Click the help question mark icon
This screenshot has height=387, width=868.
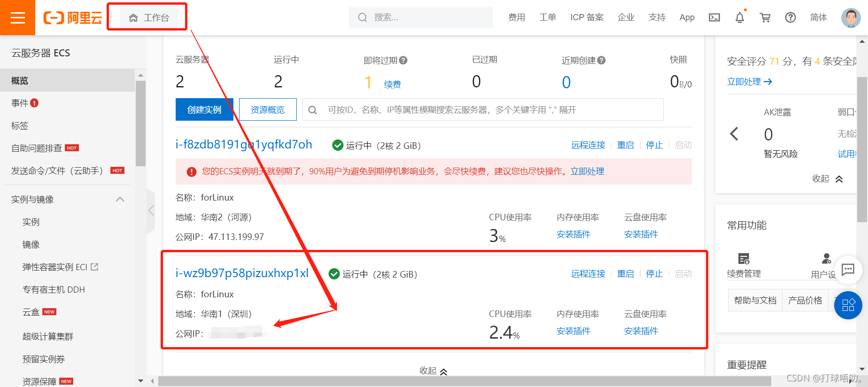tap(790, 18)
